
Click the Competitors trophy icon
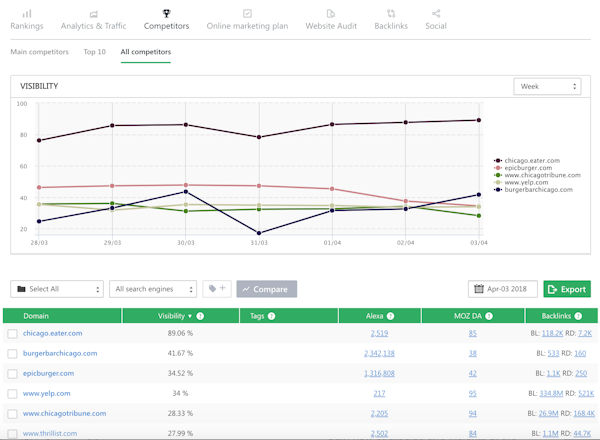pos(166,13)
